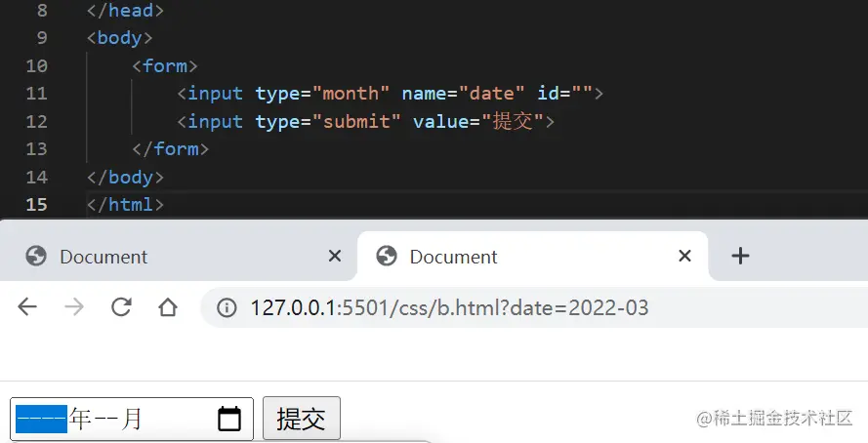Image resolution: width=868 pixels, height=443 pixels.
Task: Click the closing </head> tag on line 8
Action: tap(125, 11)
